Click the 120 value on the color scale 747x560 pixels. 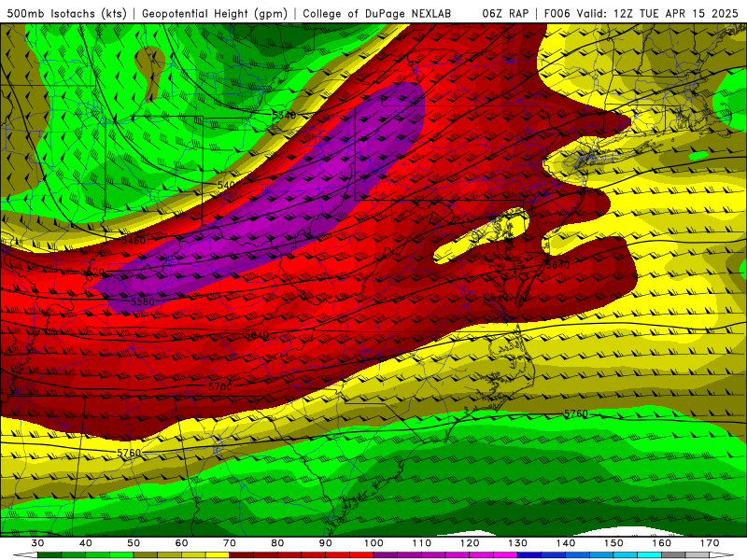[x=470, y=543]
